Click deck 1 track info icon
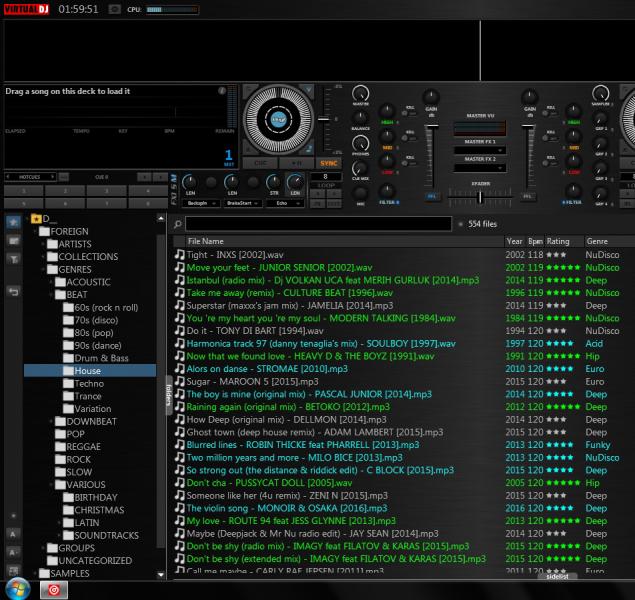635x600 pixels. [x=222, y=91]
